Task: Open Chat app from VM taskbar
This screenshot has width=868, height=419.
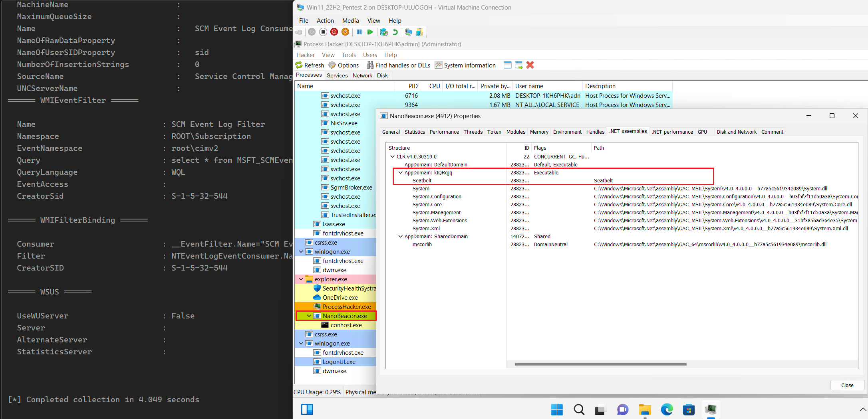Action: pyautogui.click(x=623, y=409)
